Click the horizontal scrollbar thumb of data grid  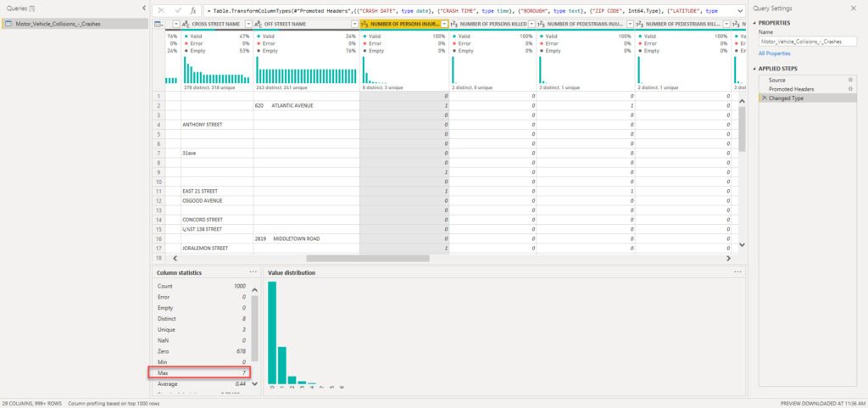368,258
